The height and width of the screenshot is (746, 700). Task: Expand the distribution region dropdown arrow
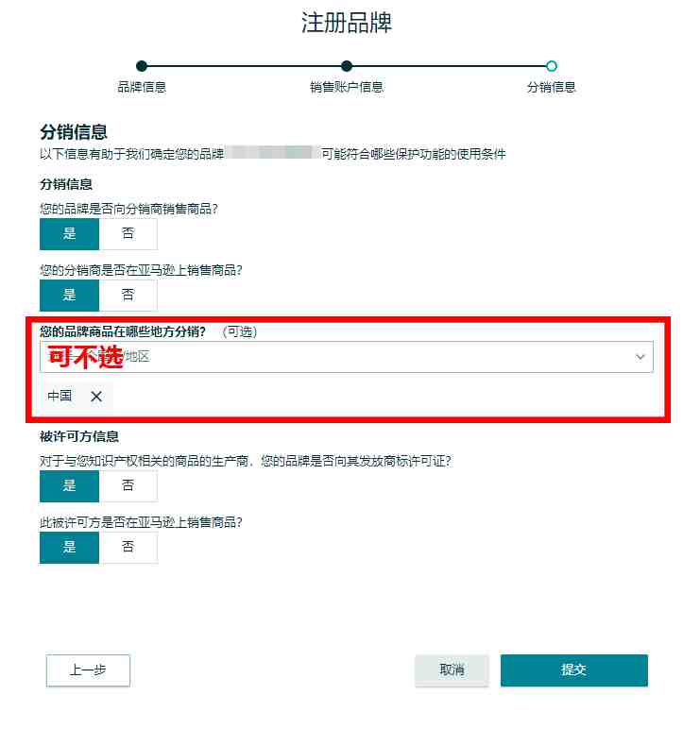click(640, 357)
